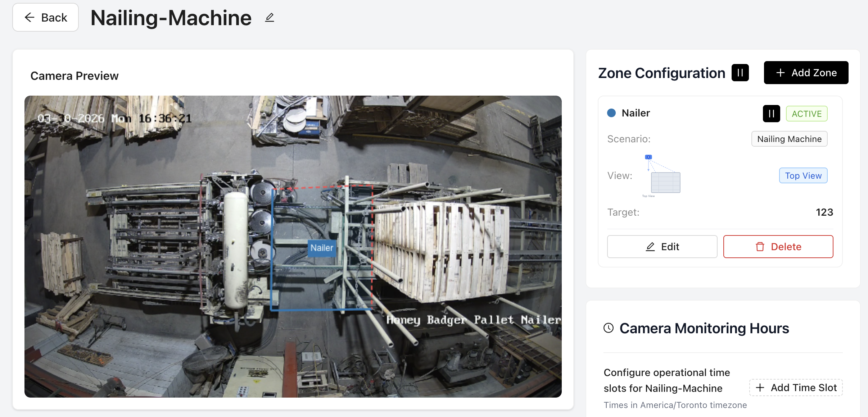
Task: Click the Add Zone button
Action: click(x=806, y=73)
